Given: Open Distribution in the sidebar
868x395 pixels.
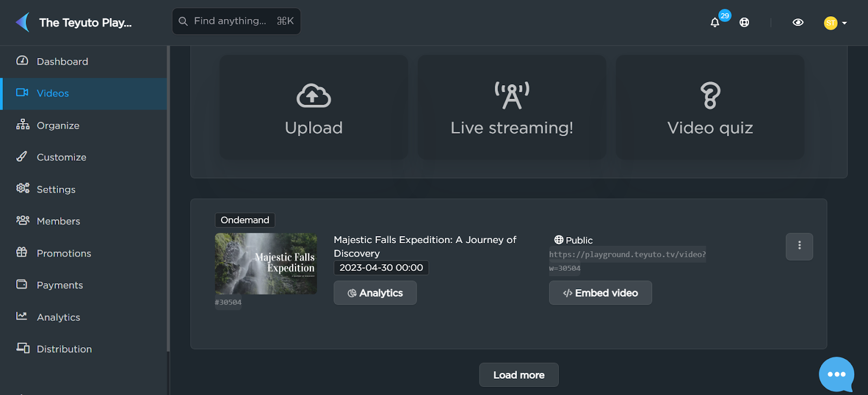Looking at the screenshot, I should (84, 349).
